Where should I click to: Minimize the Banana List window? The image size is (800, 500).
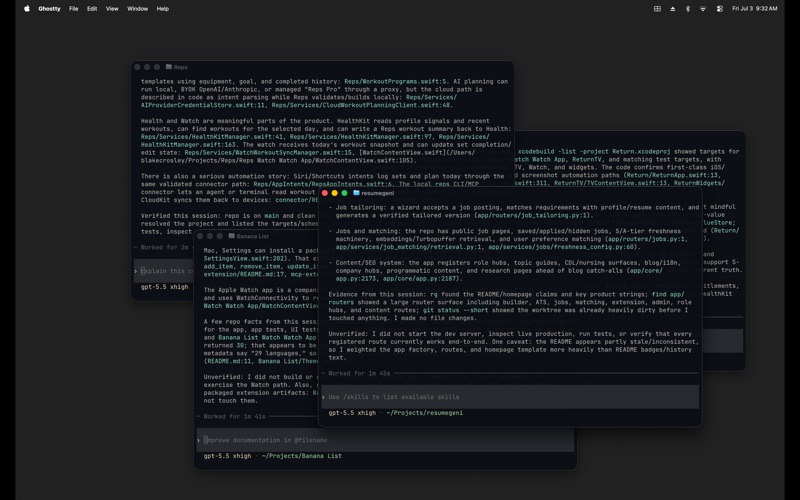coord(210,236)
